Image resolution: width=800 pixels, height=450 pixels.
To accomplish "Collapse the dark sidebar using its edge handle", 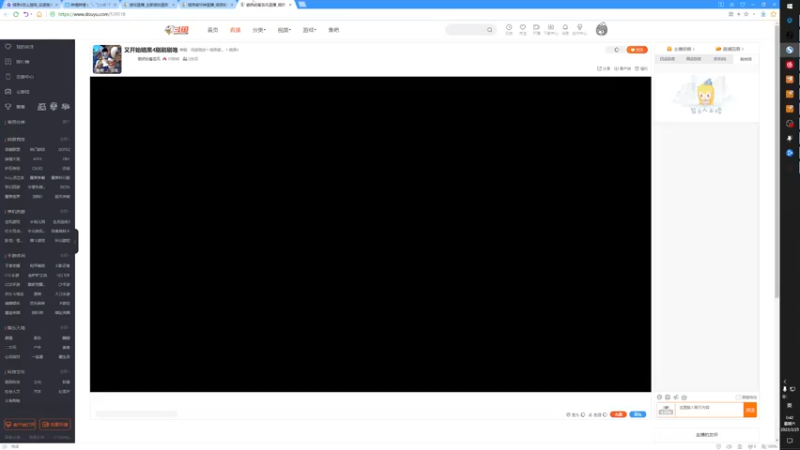I will coord(77,241).
